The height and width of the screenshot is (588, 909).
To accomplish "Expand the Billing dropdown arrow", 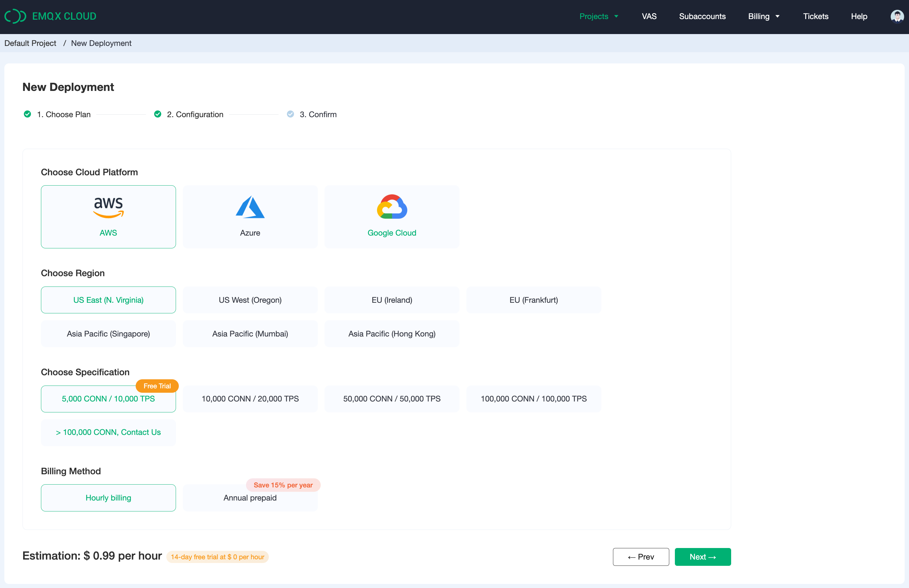I will (x=778, y=17).
